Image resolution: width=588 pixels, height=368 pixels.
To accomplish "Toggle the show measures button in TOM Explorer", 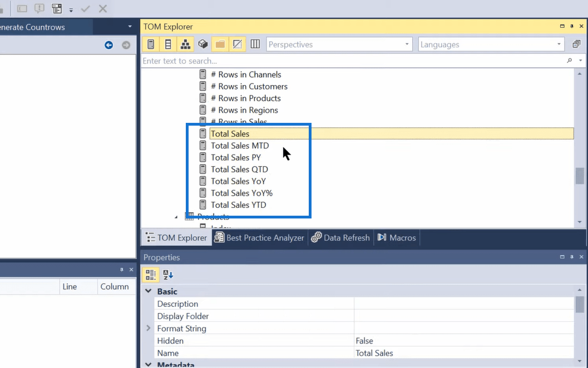I will [x=151, y=44].
